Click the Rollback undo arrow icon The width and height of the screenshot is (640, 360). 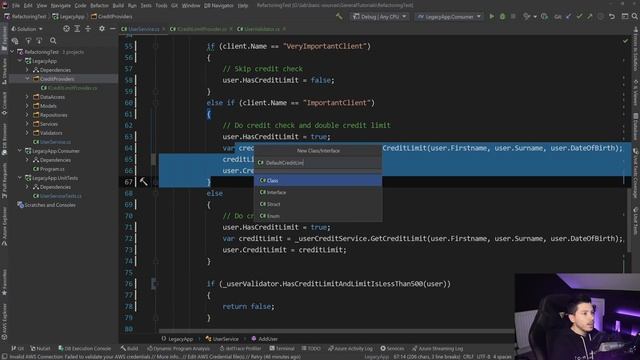[x=612, y=16]
